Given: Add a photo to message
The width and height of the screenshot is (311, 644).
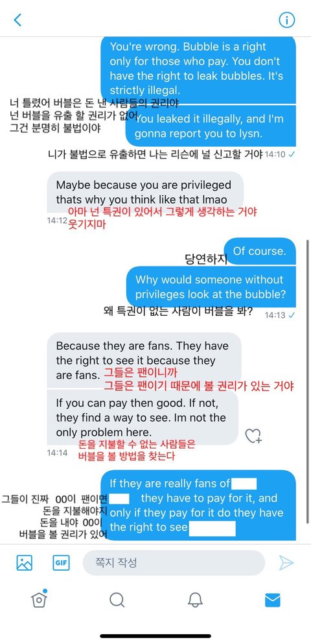Looking at the screenshot, I should (24, 563).
